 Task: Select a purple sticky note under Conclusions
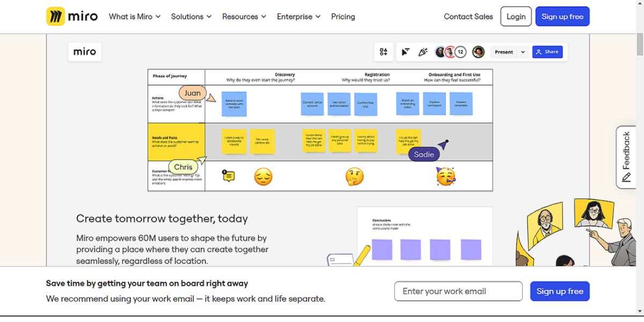point(382,250)
